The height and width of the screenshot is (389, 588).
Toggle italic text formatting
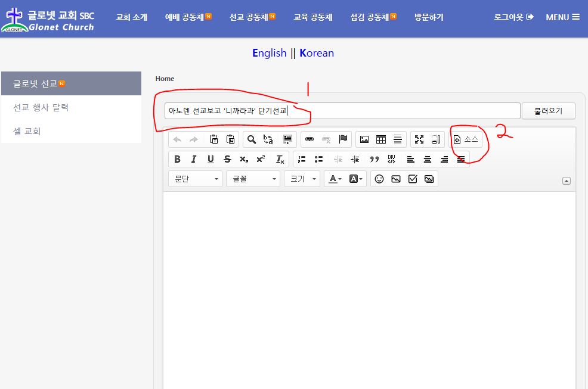(194, 159)
